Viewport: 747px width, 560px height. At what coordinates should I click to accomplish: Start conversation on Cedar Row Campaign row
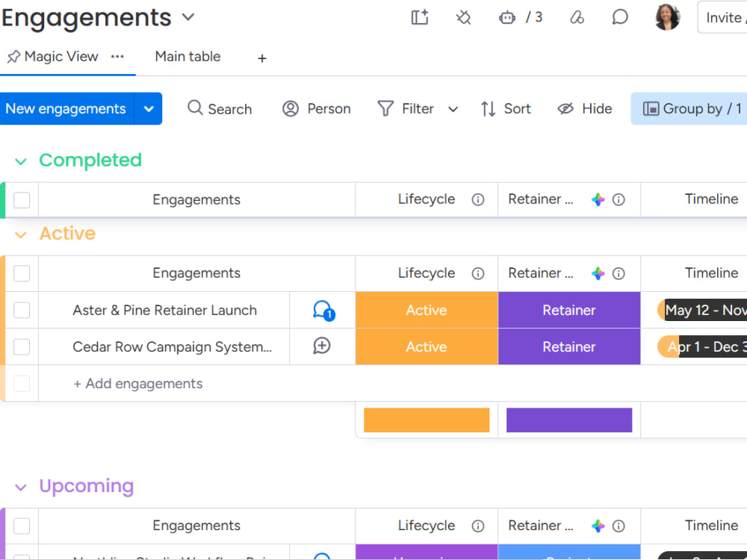(321, 346)
